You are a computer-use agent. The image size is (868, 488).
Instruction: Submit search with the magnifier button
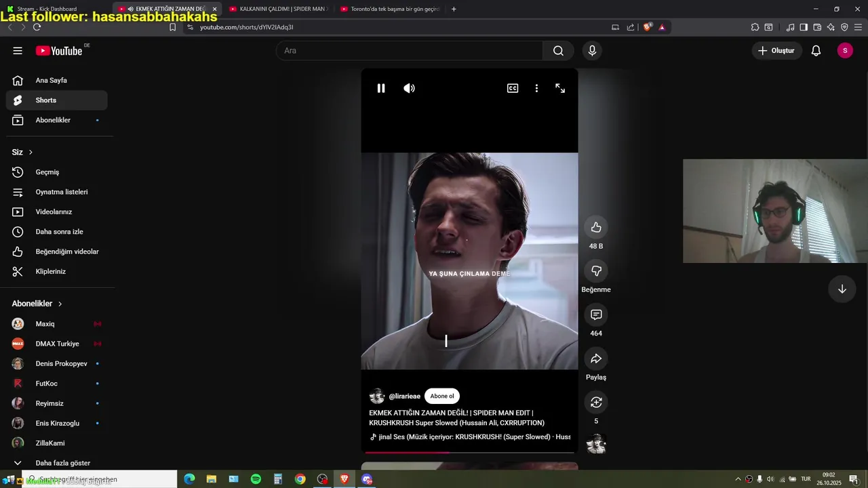(558, 51)
